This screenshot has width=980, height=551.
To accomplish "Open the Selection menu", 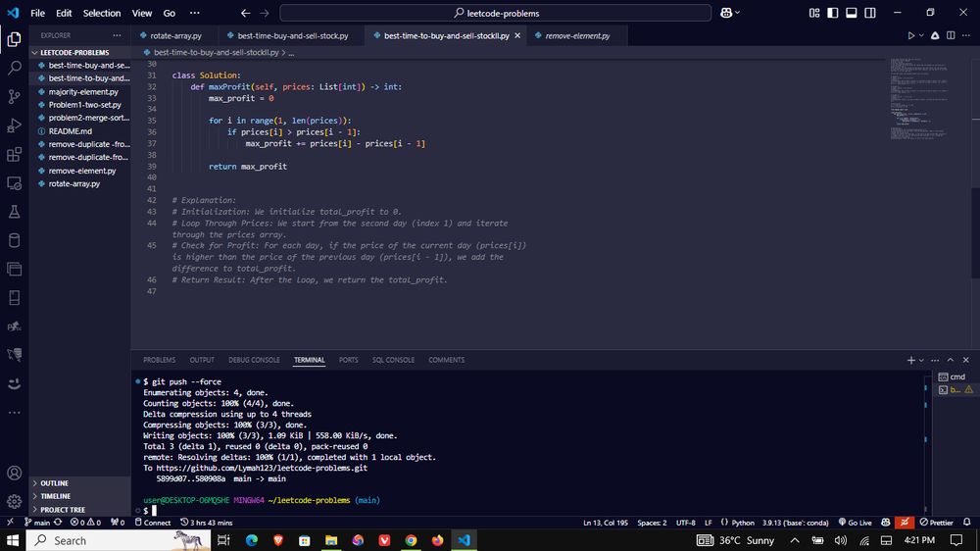I will pyautogui.click(x=101, y=13).
